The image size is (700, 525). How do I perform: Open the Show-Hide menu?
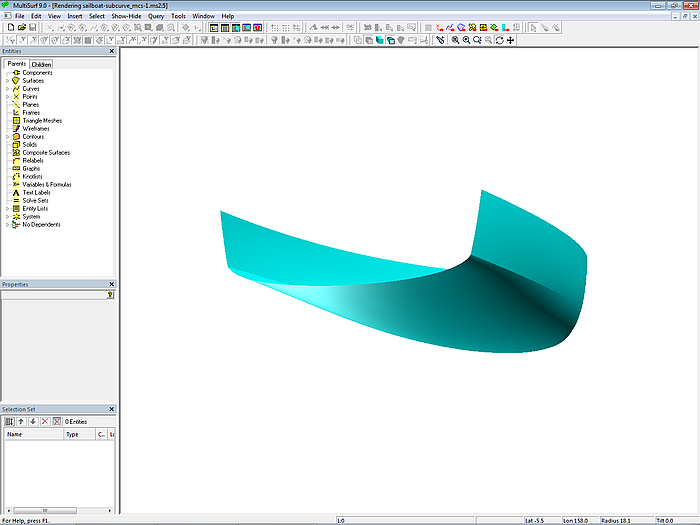point(126,17)
